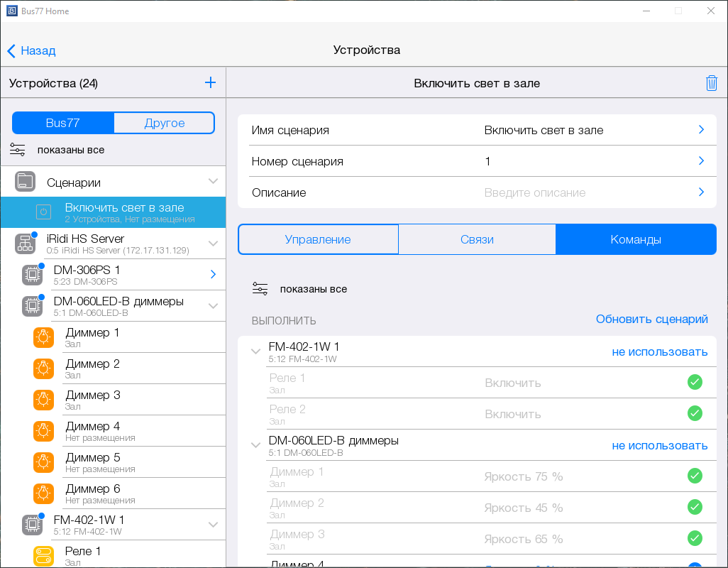The image size is (728, 568).
Task: Open the filter icon above commands list
Action: coord(260,289)
